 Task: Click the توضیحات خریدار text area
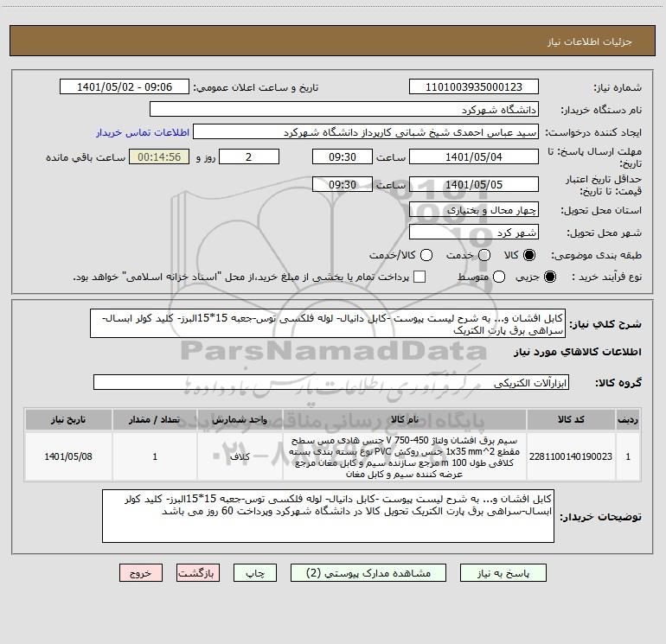click(x=329, y=516)
